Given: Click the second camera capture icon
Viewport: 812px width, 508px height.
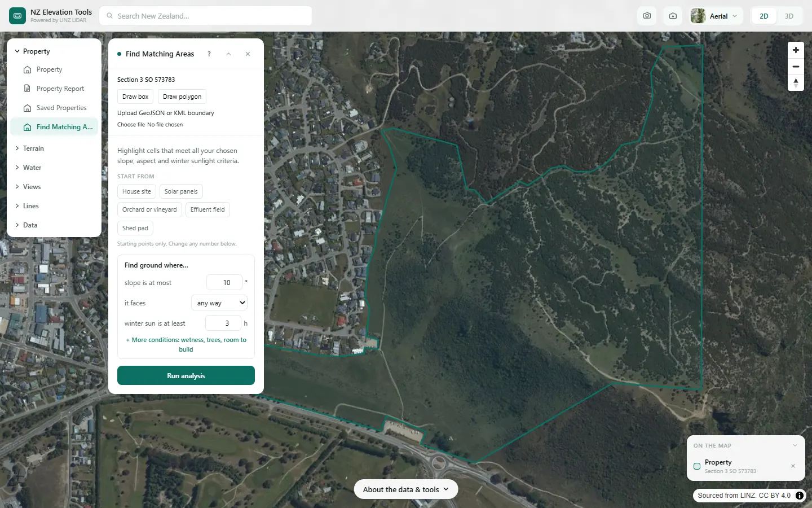Looking at the screenshot, I should (x=673, y=16).
